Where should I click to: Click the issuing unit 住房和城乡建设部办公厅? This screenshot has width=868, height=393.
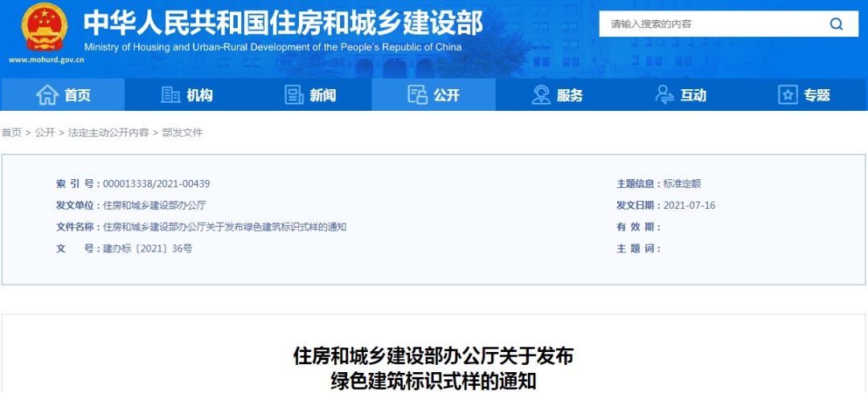coord(154,206)
